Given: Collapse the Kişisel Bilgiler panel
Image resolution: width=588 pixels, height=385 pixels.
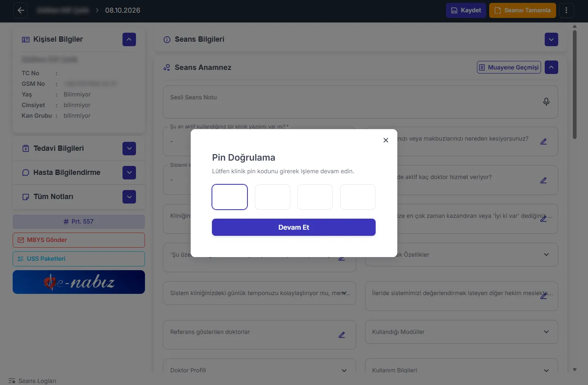Looking at the screenshot, I should click(x=129, y=40).
